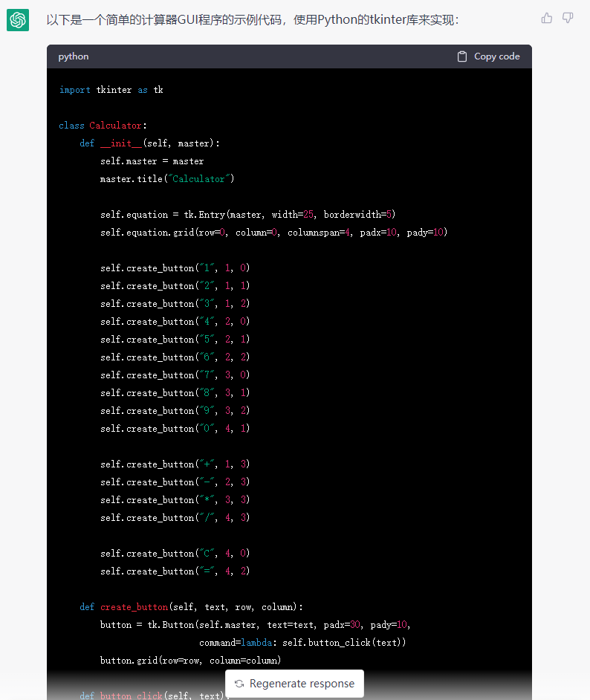
Task: Click the create_button("0", 4, 1) line
Action: 175,429
